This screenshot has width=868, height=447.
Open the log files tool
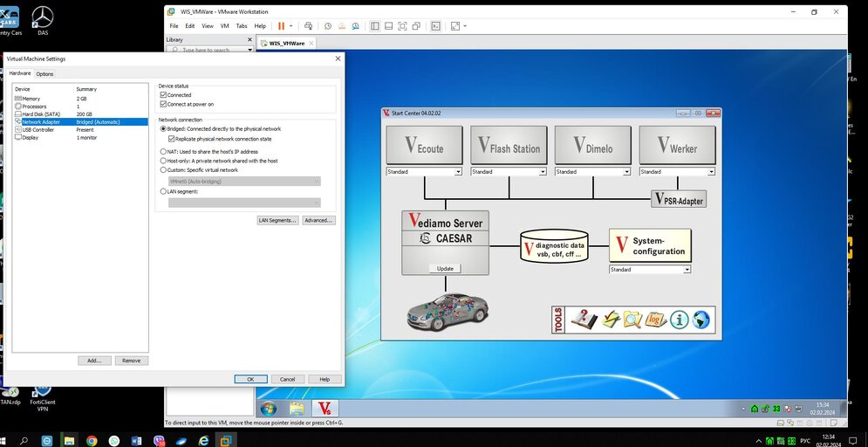655,320
